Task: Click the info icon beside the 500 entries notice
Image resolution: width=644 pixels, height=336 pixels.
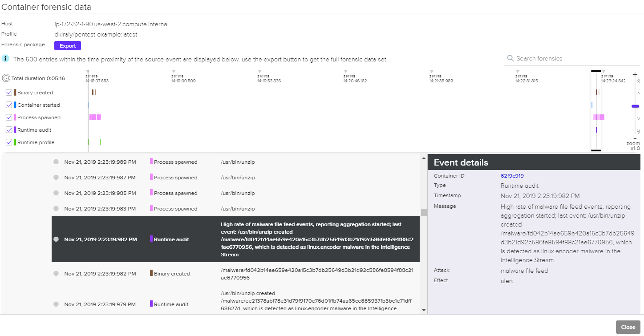Action: [x=5, y=59]
